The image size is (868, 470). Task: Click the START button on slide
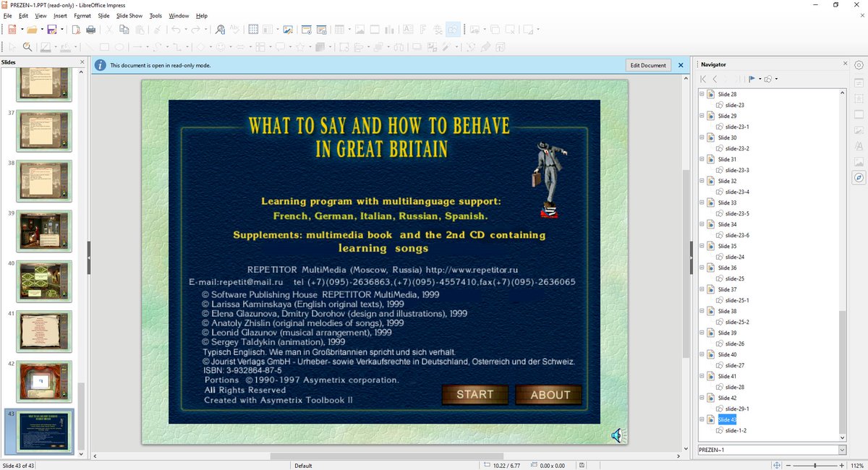475,394
